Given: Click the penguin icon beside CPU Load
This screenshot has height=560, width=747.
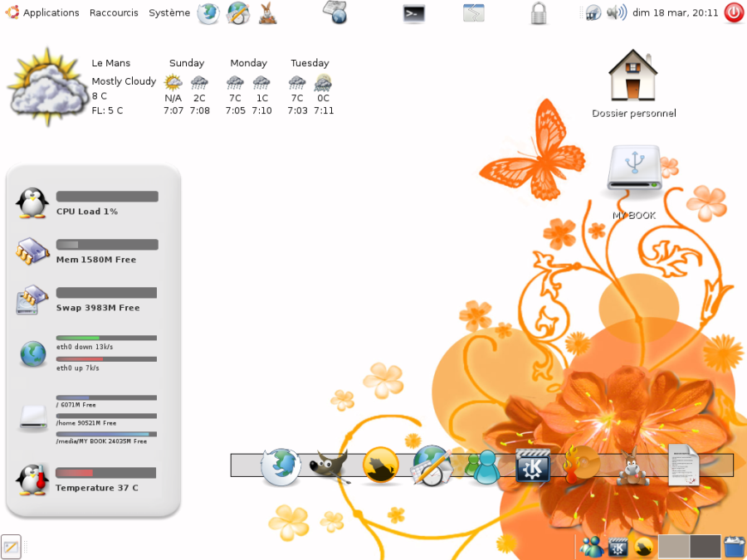Looking at the screenshot, I should pos(32,203).
